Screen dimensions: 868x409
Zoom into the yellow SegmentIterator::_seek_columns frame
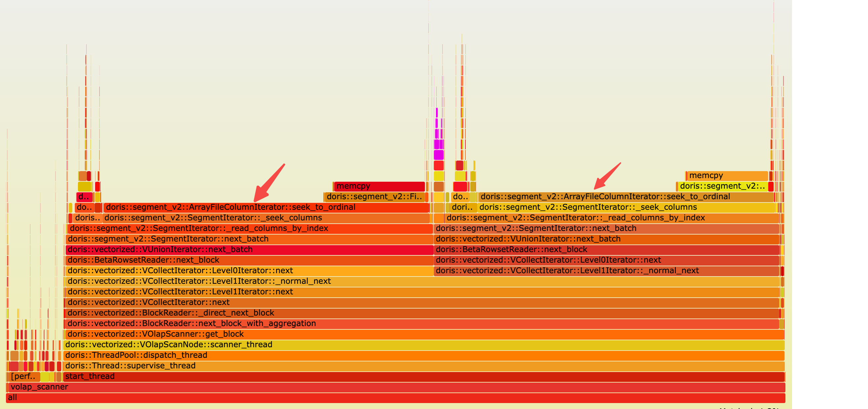pos(626,207)
